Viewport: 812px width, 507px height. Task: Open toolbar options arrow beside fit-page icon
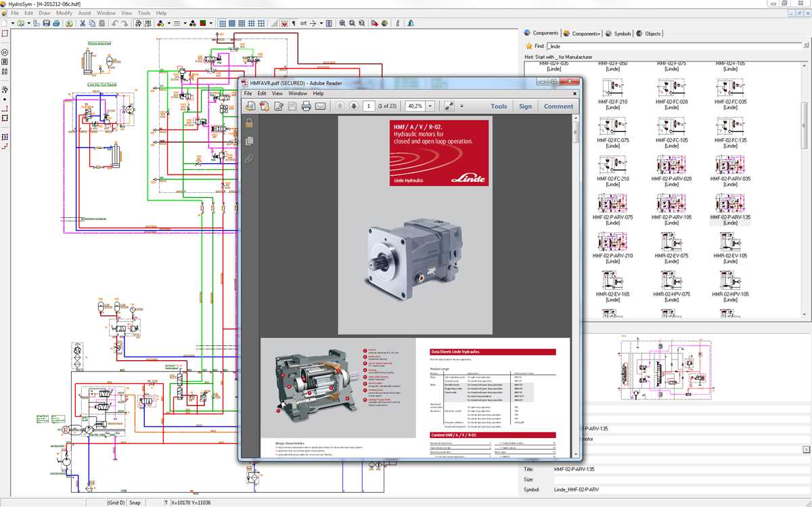point(462,106)
